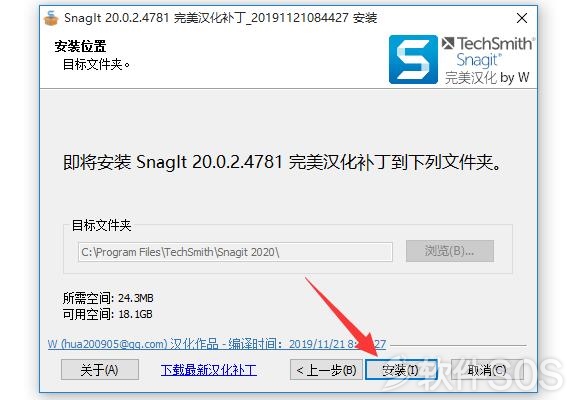The width and height of the screenshot is (574, 400).
Task: Cancel setup via 取消(C) button
Action: pyautogui.click(x=487, y=370)
